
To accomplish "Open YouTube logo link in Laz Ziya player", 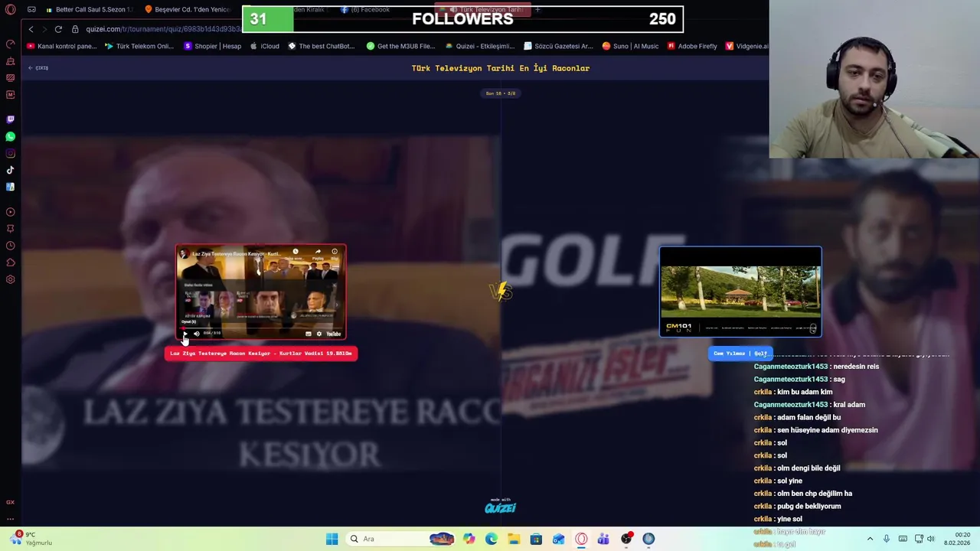I will point(334,334).
